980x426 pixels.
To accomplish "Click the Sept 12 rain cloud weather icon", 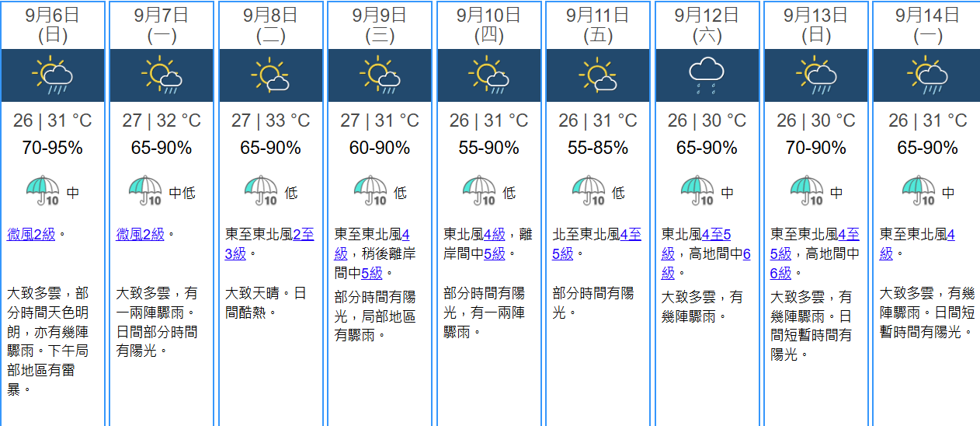I will click(707, 75).
